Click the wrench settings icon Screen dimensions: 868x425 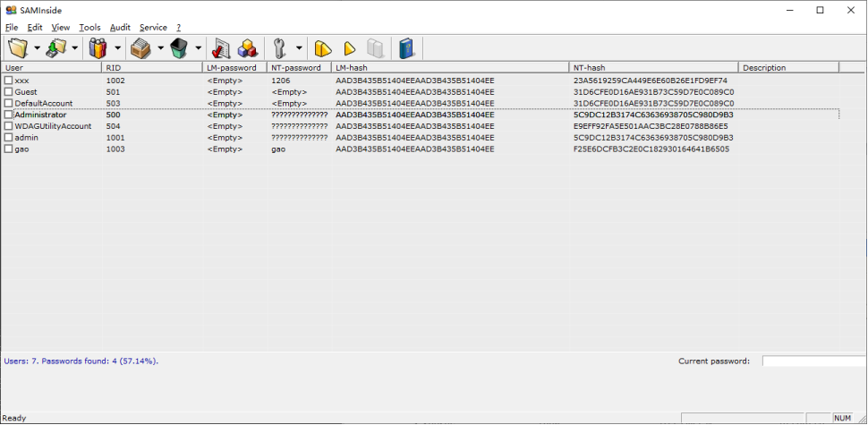(x=279, y=48)
